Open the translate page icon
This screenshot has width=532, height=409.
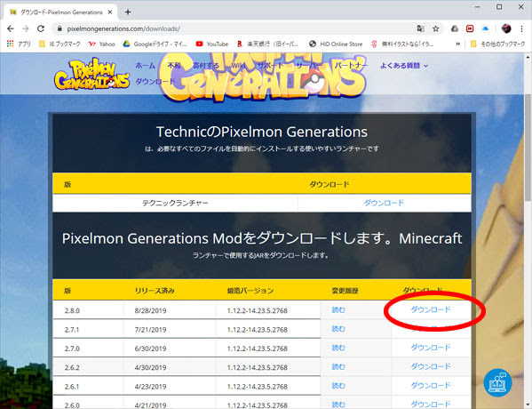421,28
